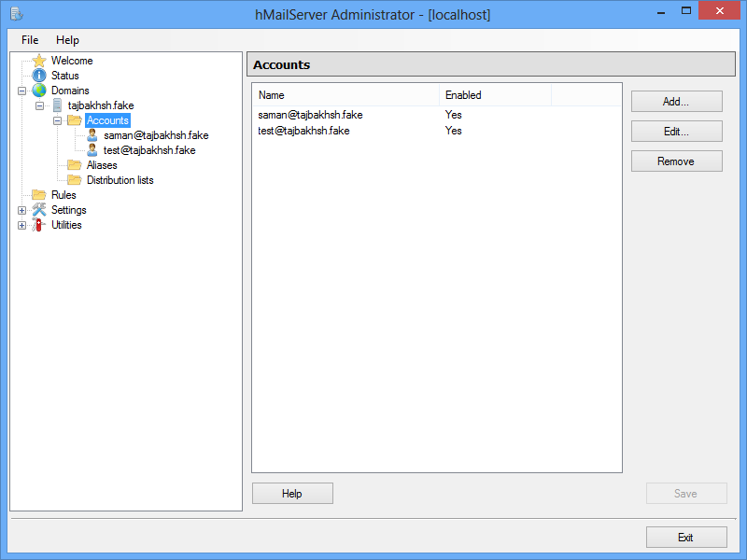Select the Settings tree item label
The height and width of the screenshot is (560, 747).
click(x=68, y=209)
